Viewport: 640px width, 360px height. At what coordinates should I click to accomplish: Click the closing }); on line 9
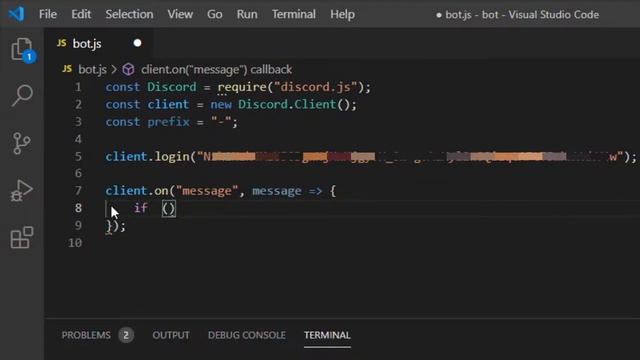(116, 226)
